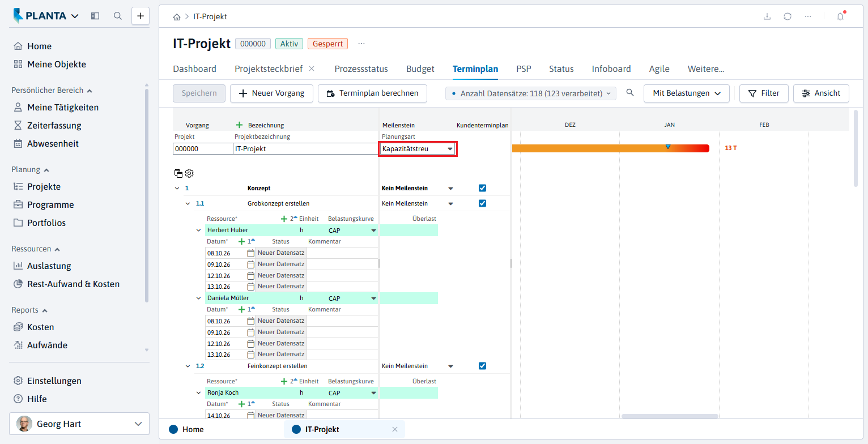
Task: Click the download icon in top bar
Action: (767, 16)
